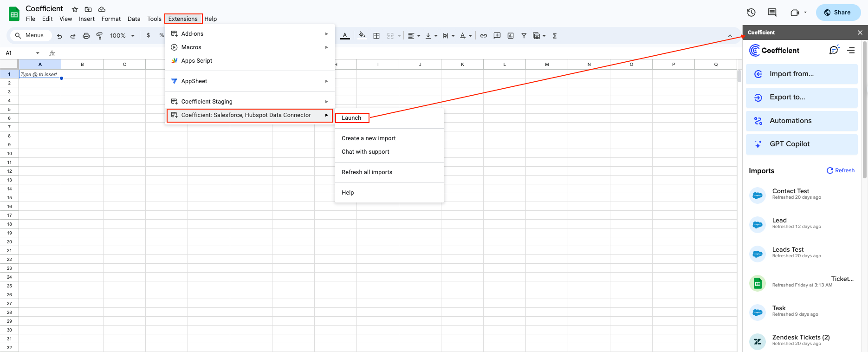The image size is (868, 352).
Task: Click the insert chart icon
Action: (x=511, y=36)
